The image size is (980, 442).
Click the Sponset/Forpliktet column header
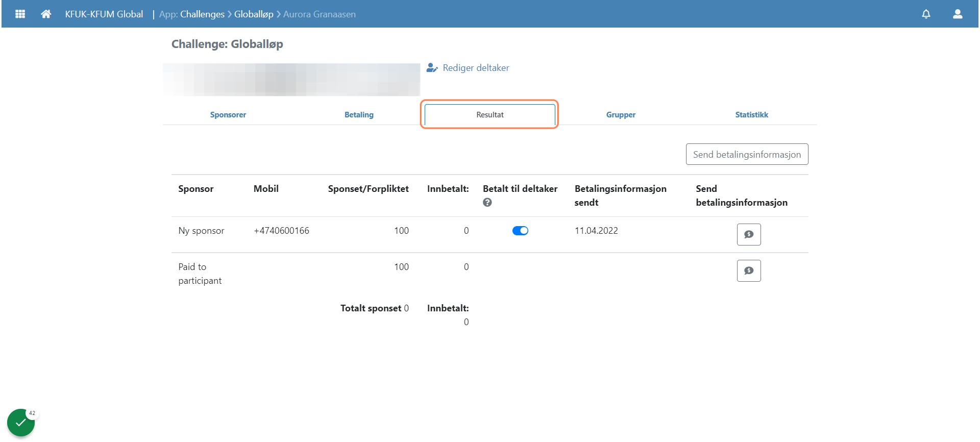click(x=368, y=189)
